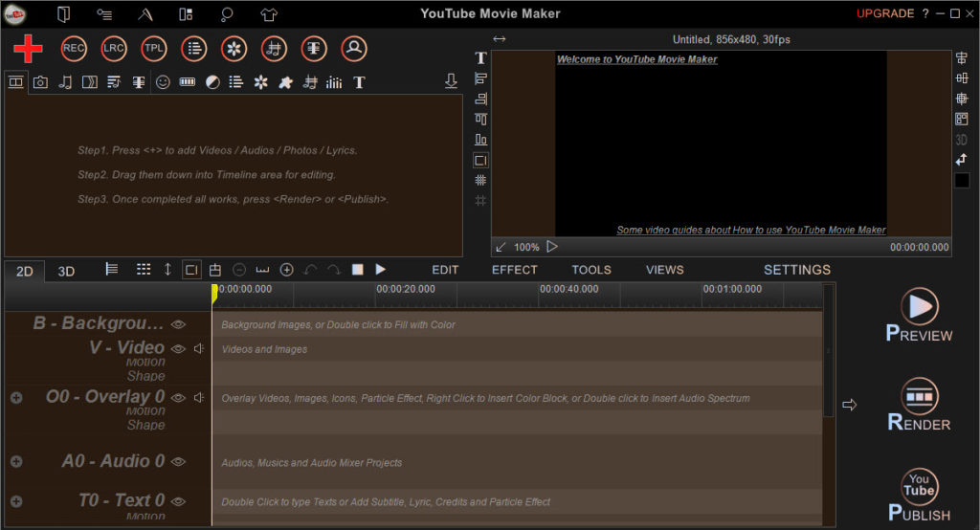Open the video guides link in preview
The image size is (980, 530).
tap(750, 230)
